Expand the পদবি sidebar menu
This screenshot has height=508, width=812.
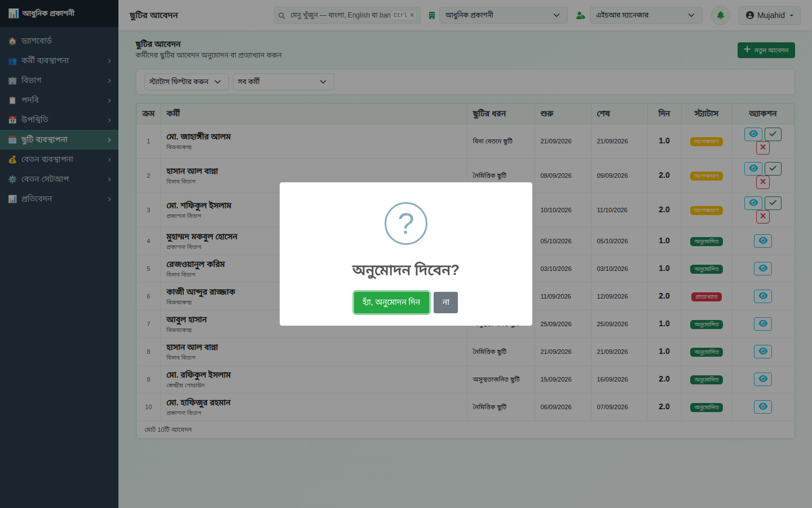[x=59, y=100]
